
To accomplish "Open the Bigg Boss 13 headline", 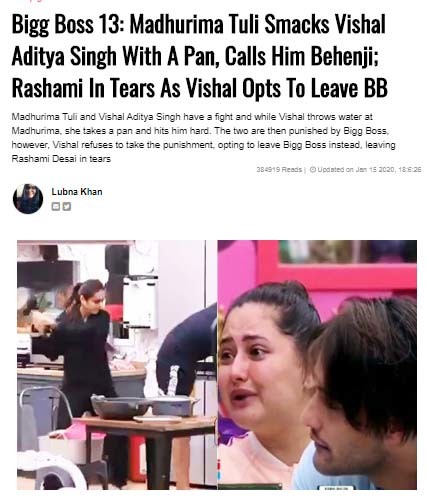I will point(199,56).
